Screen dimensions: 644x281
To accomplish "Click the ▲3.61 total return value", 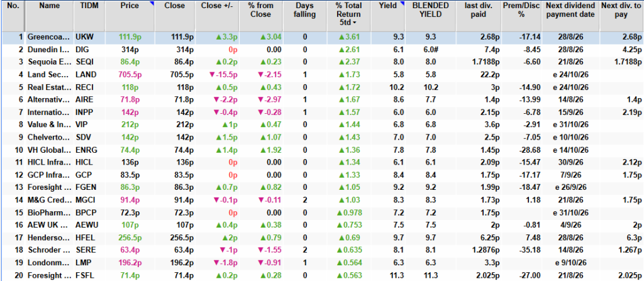I will (349, 37).
